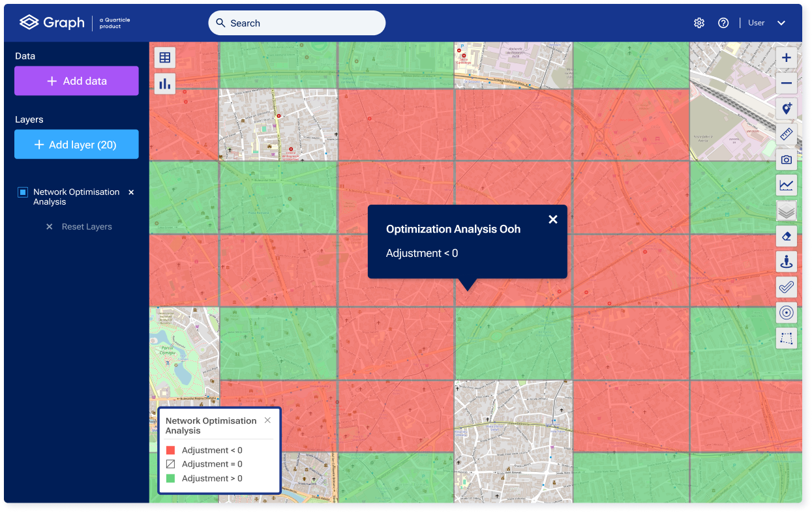Select the green Adjustment > 0 swatch

tap(170, 478)
